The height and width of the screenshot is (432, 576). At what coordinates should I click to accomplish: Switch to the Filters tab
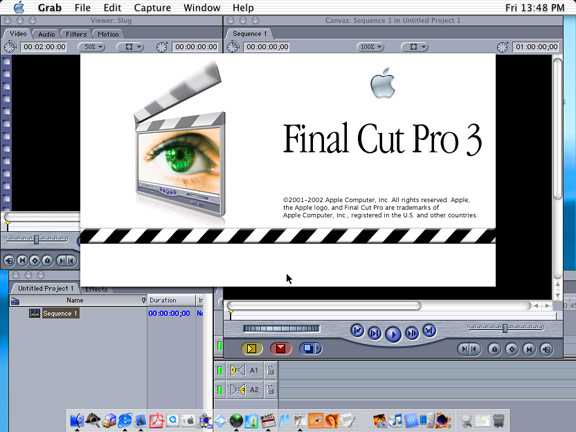76,34
